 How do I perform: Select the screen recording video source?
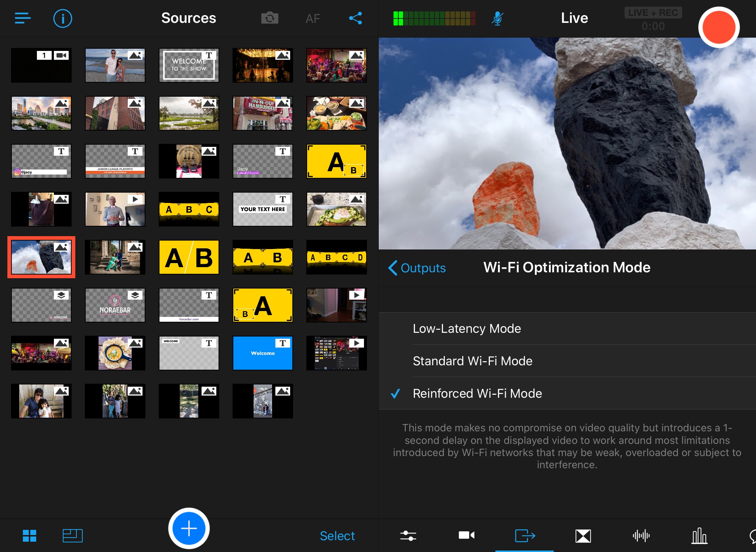click(x=337, y=353)
